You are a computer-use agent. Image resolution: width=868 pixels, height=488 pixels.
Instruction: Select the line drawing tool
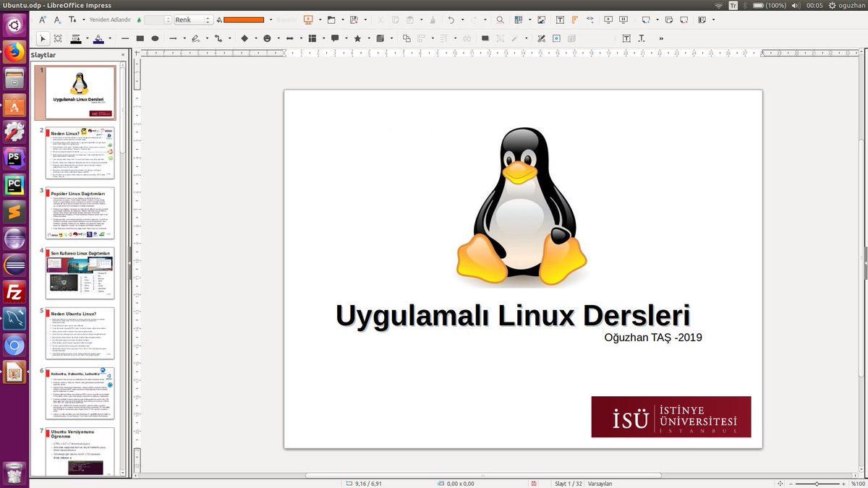click(125, 38)
